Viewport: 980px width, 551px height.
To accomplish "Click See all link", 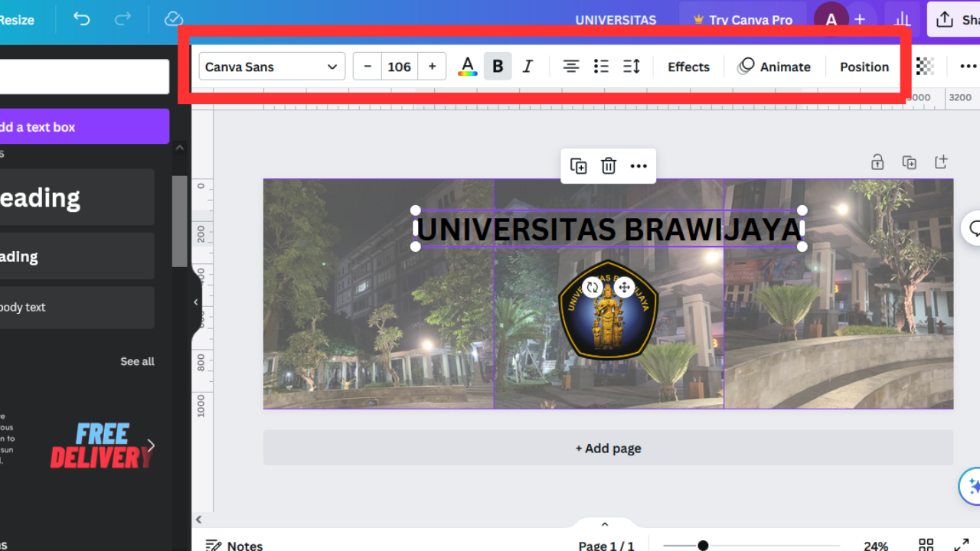I will 137,361.
